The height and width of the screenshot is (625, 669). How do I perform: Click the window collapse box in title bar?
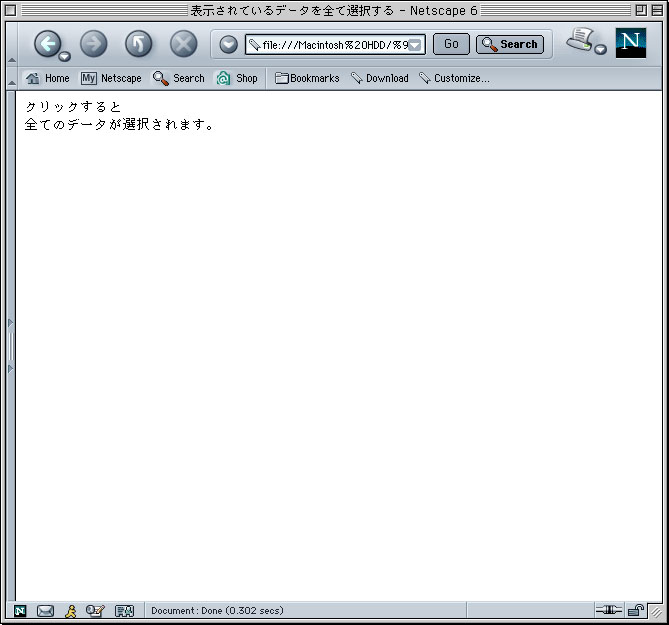[x=657, y=10]
